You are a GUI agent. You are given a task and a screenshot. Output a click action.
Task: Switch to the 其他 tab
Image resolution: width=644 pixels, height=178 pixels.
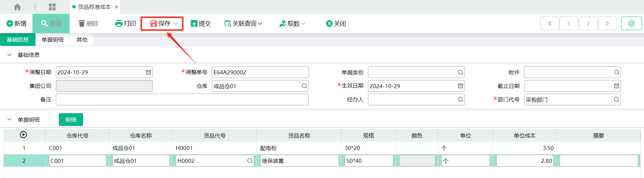[82, 40]
